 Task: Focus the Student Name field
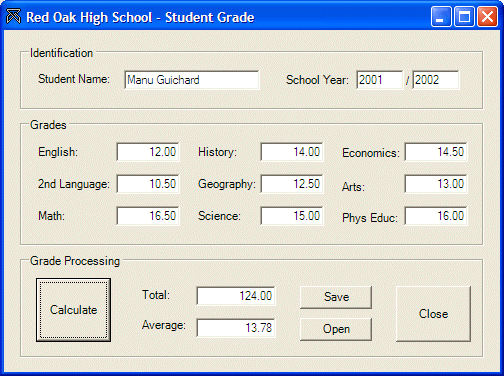[192, 80]
